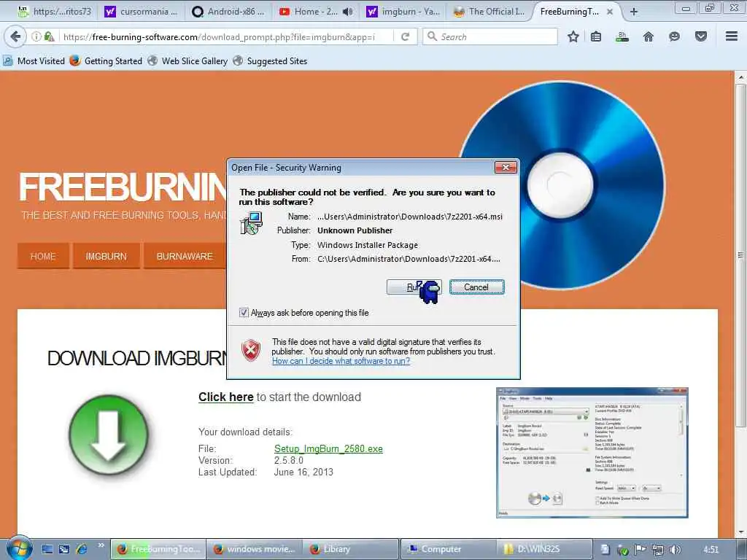Bookmark this page with the star icon
Viewport: 747px width, 560px height.
click(x=573, y=36)
